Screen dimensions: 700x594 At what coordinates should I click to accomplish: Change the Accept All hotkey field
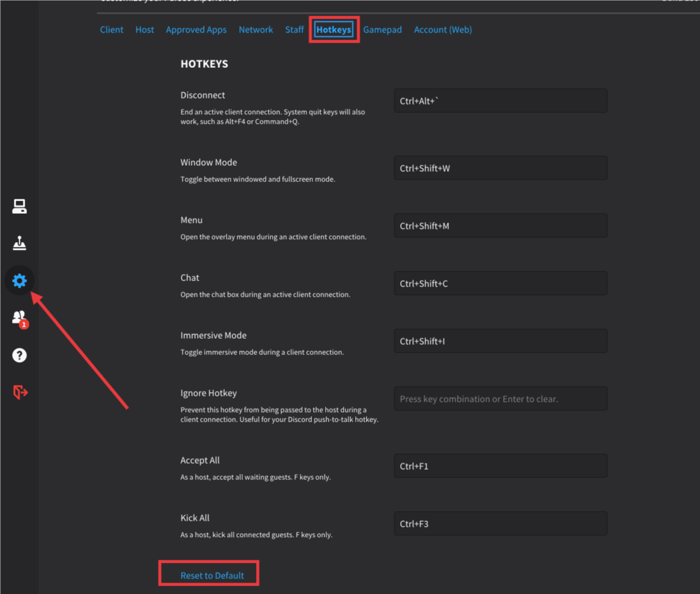[x=500, y=466]
